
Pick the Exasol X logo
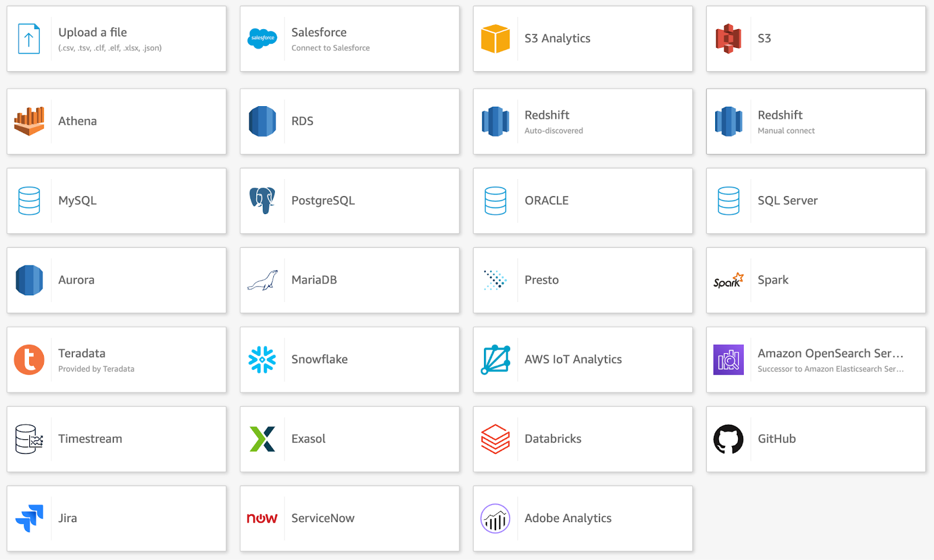(262, 439)
